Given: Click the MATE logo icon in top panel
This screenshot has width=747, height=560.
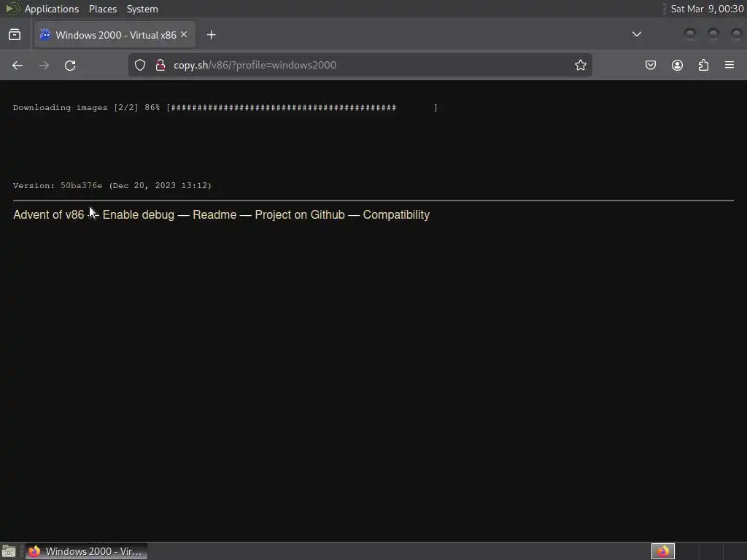Looking at the screenshot, I should pos(12,9).
